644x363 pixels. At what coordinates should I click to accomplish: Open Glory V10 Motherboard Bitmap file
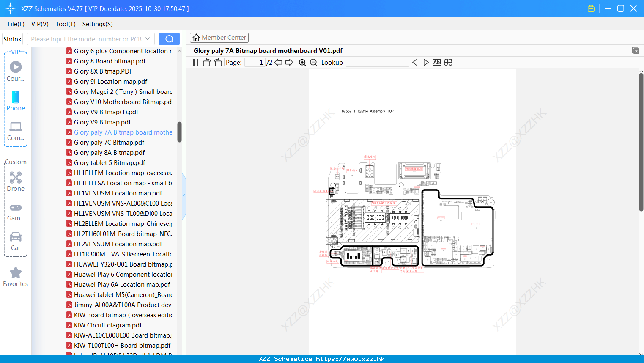pos(123,102)
